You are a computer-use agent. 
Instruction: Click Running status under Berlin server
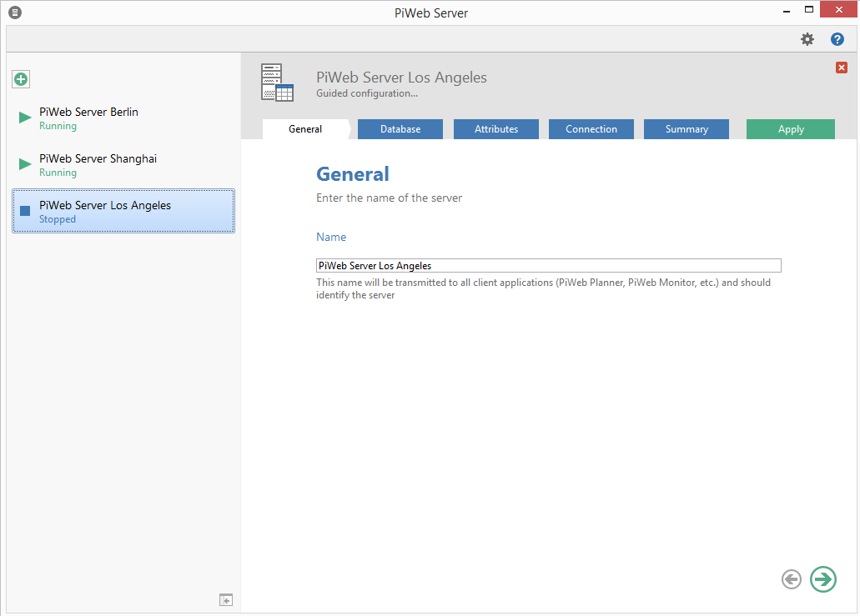pyautogui.click(x=58, y=126)
